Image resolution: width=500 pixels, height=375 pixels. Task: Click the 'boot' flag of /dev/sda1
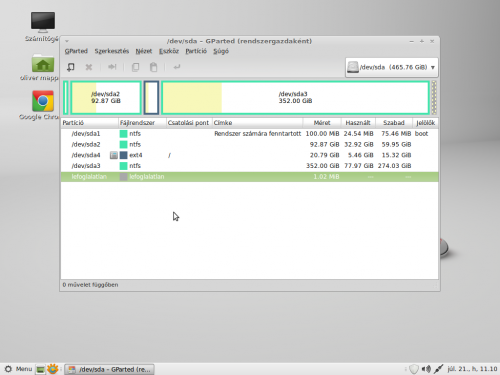[x=421, y=134]
